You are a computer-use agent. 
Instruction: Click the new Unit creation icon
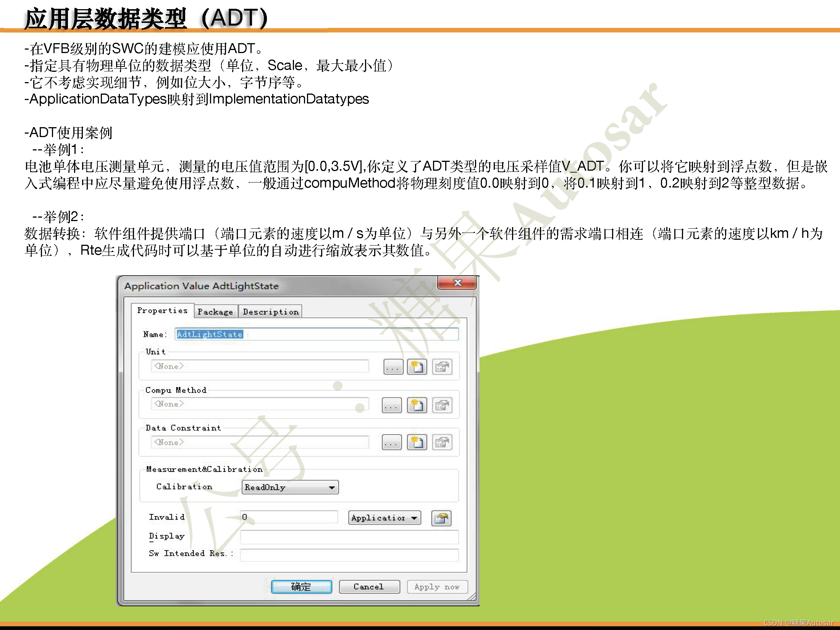click(417, 367)
